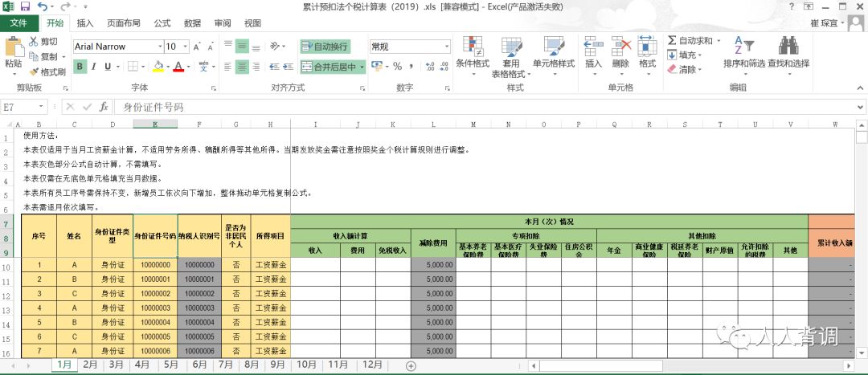868x375 pixels.
Task: Toggle center horizontal alignment
Action: 242,67
